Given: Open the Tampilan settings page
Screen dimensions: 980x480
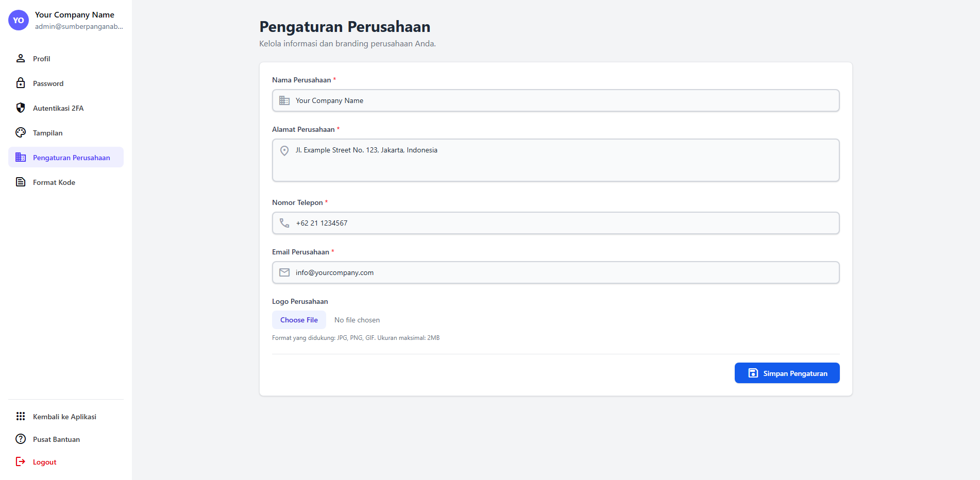Looking at the screenshot, I should (47, 133).
